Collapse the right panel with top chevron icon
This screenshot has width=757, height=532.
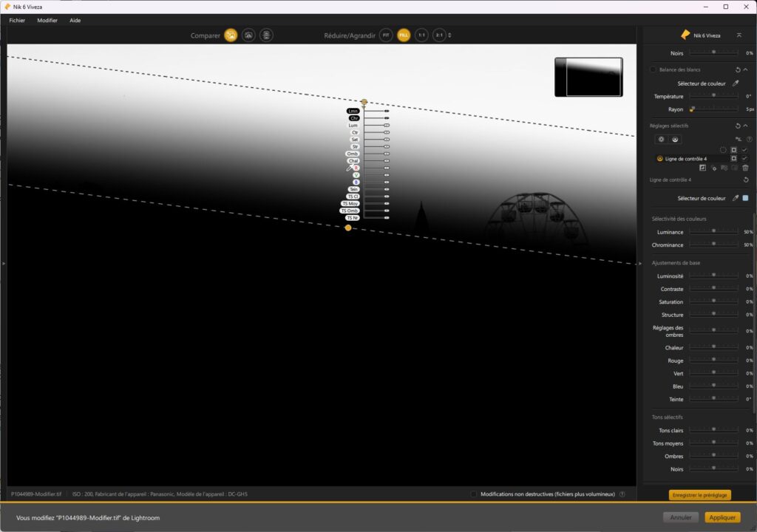(x=739, y=35)
